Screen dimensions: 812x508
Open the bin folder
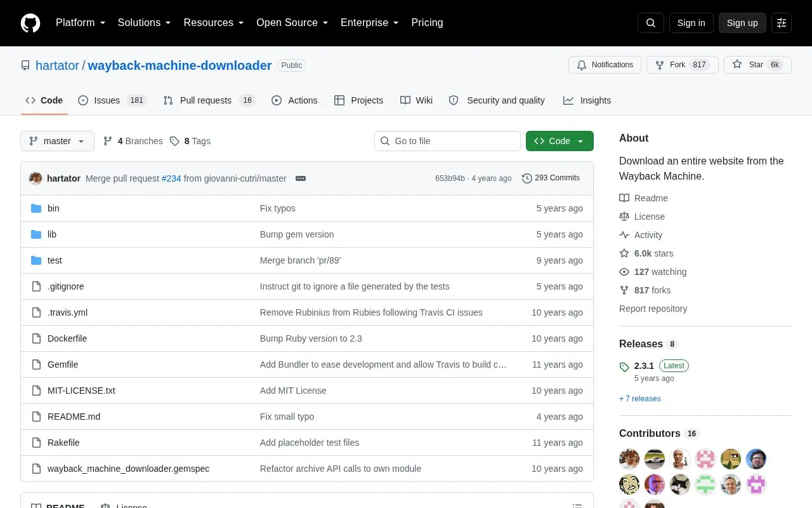[x=53, y=208]
